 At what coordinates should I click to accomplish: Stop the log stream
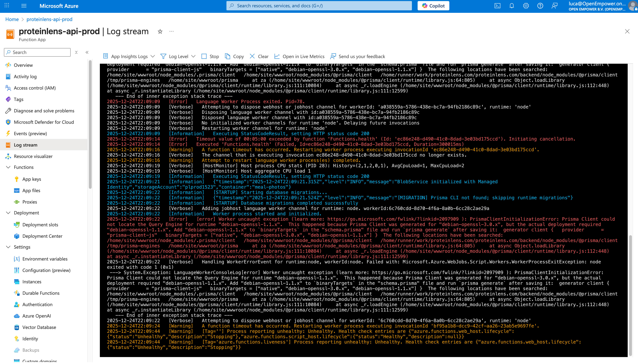tap(210, 56)
